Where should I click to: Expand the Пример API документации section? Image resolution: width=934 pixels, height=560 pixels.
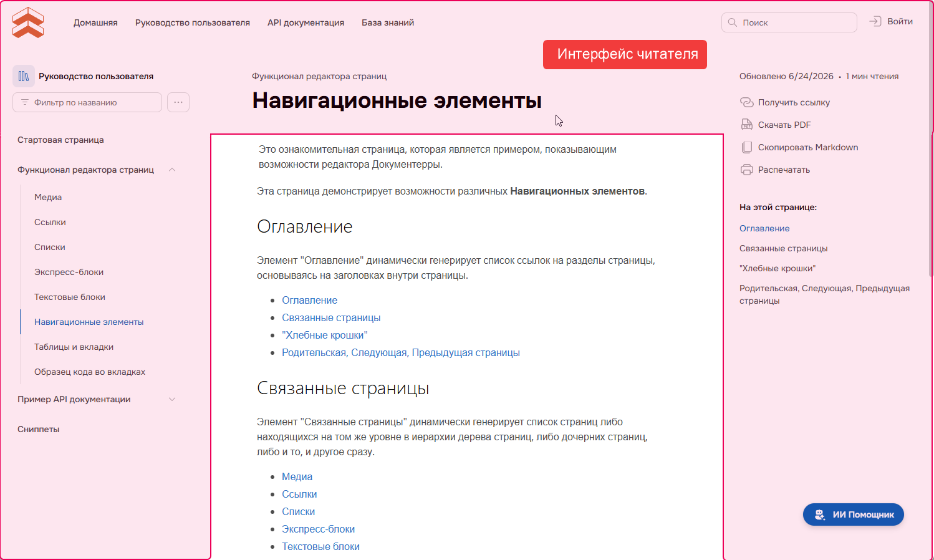point(172,399)
